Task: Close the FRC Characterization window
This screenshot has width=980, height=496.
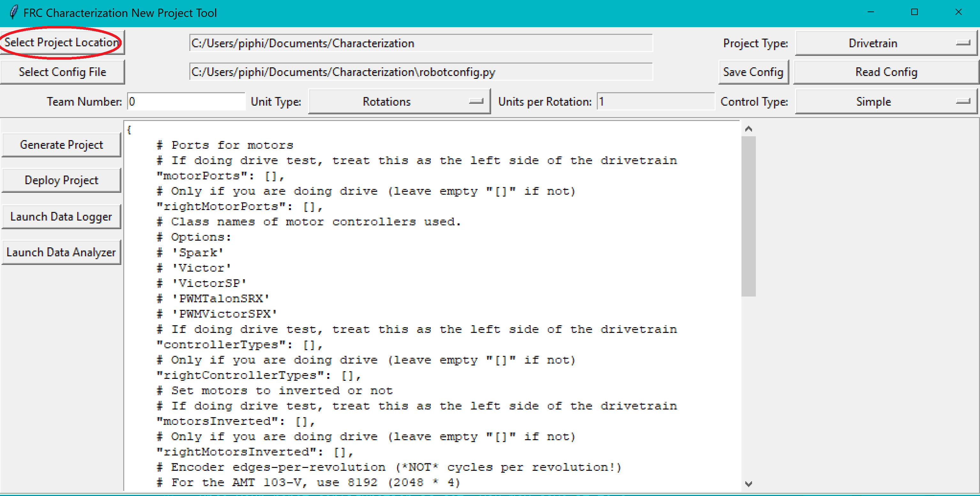Action: coord(958,12)
